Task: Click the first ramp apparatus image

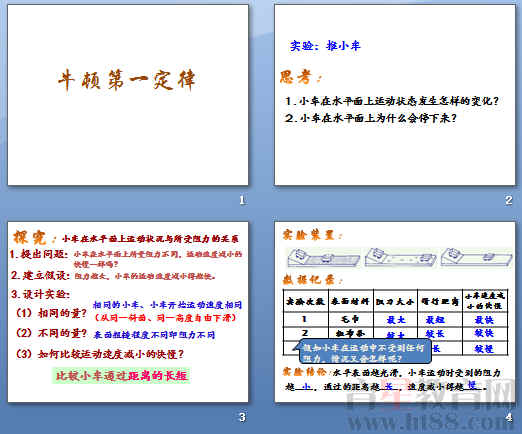Action: point(323,258)
